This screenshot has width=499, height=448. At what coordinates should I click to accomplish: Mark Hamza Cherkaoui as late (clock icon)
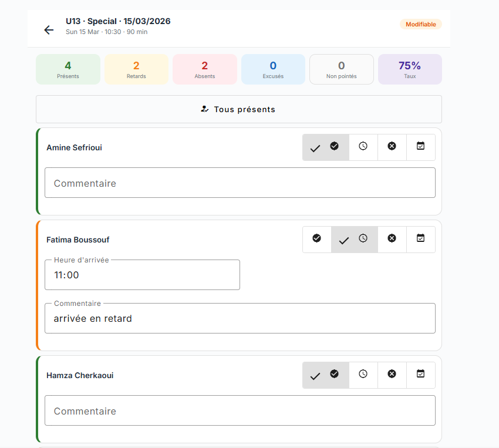point(363,375)
